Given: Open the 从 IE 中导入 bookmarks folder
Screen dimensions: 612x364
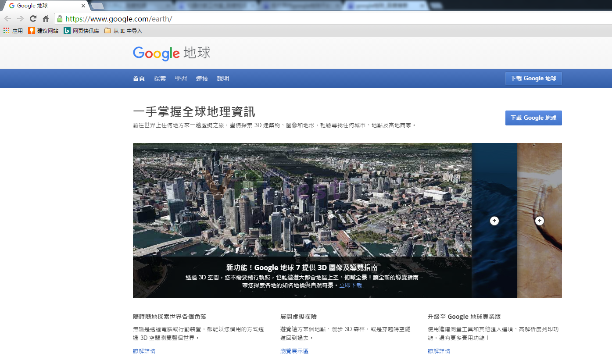Looking at the screenshot, I should (123, 31).
